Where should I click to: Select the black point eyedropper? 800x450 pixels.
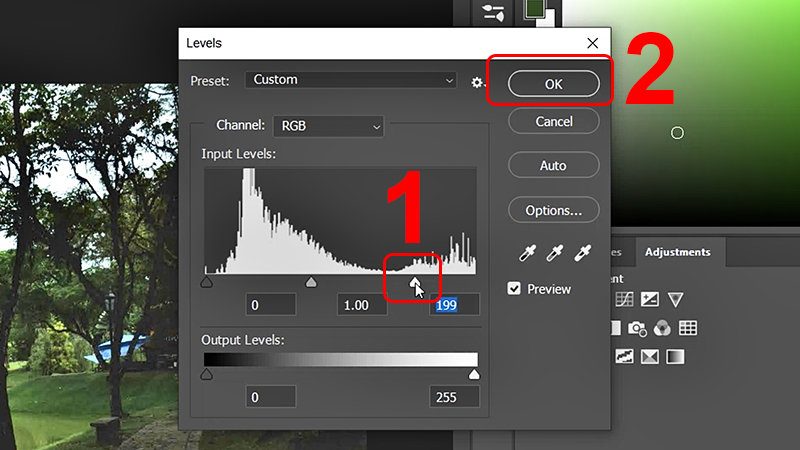point(523,255)
